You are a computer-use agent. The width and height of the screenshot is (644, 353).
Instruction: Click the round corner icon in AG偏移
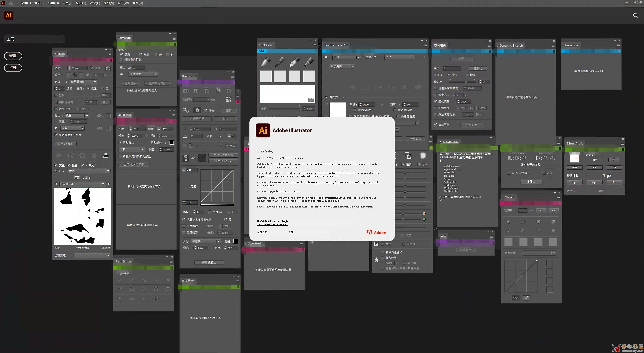coord(75,75)
